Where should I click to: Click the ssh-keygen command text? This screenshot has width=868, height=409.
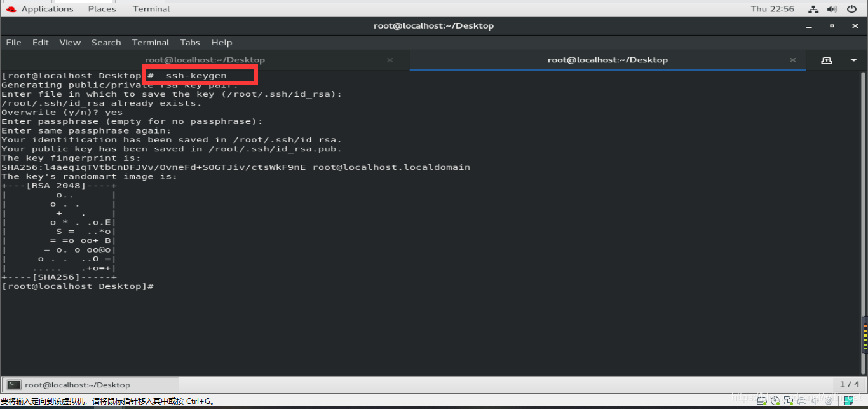point(196,76)
